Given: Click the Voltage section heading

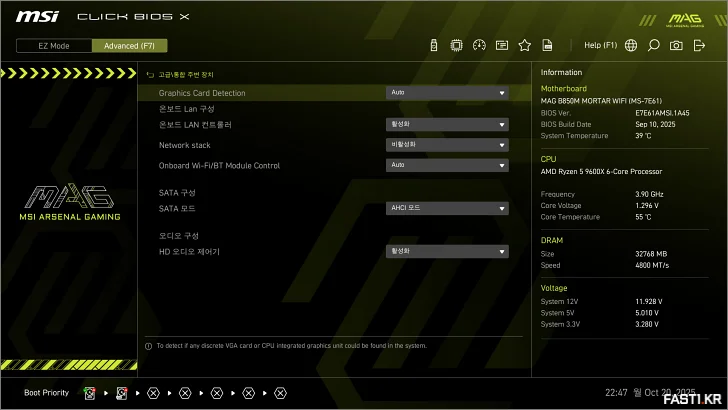Looking at the screenshot, I should tap(554, 288).
